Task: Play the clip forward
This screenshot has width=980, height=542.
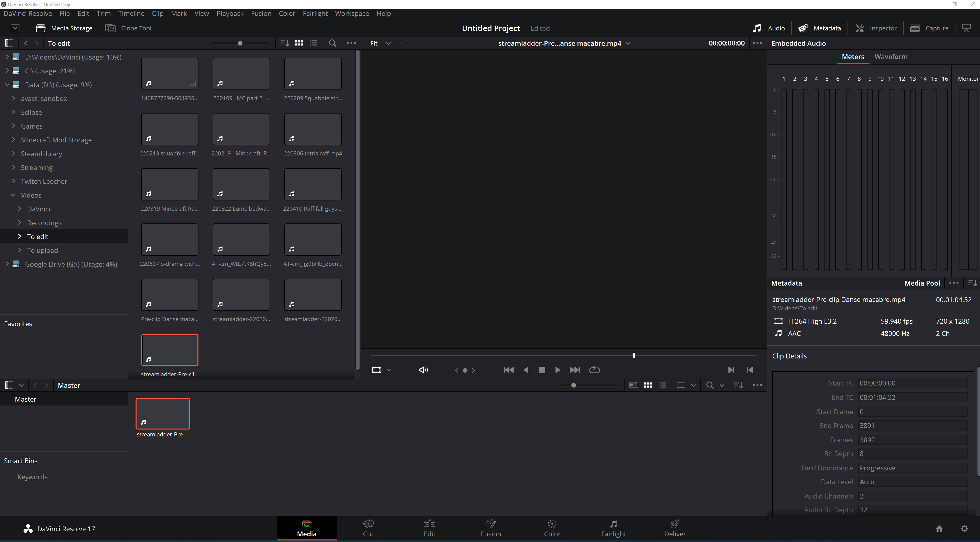Action: (558, 370)
